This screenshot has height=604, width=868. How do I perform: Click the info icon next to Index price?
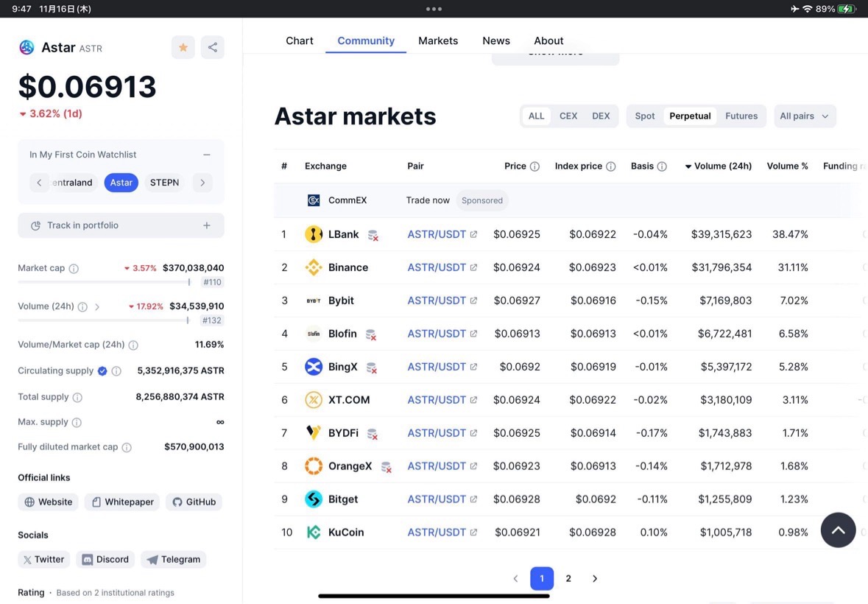pyautogui.click(x=610, y=166)
